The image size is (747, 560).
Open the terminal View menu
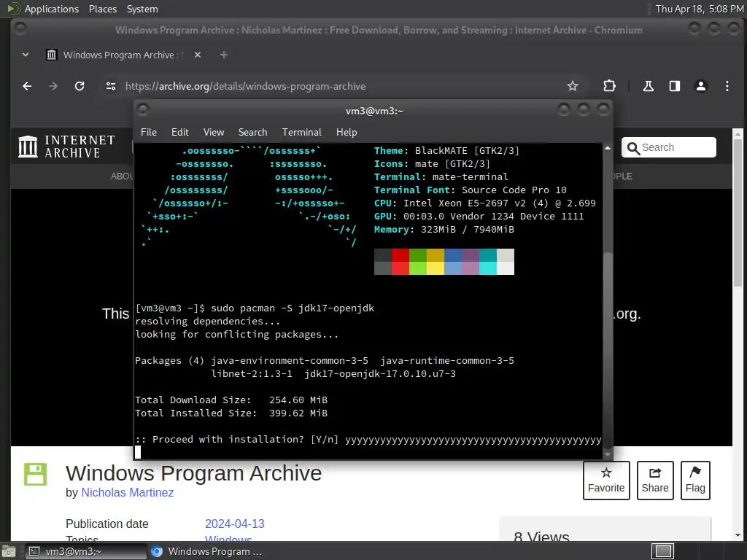tap(214, 133)
